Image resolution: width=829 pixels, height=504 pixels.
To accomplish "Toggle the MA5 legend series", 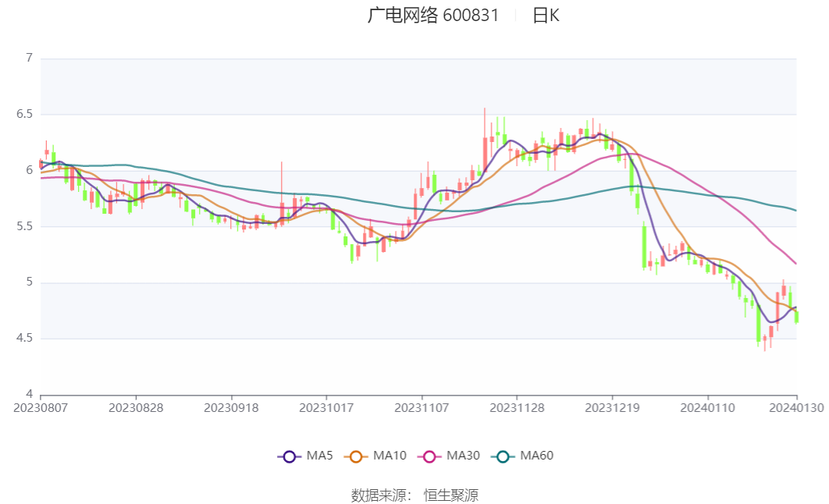I will point(305,456).
